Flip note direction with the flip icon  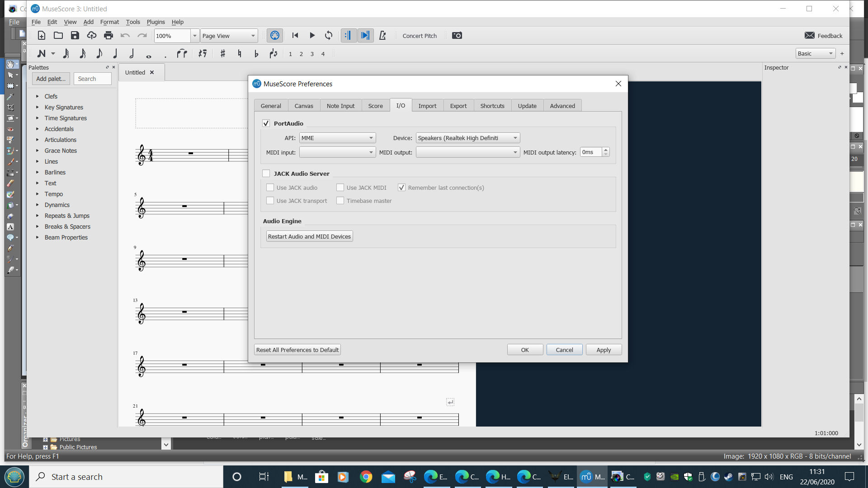273,54
